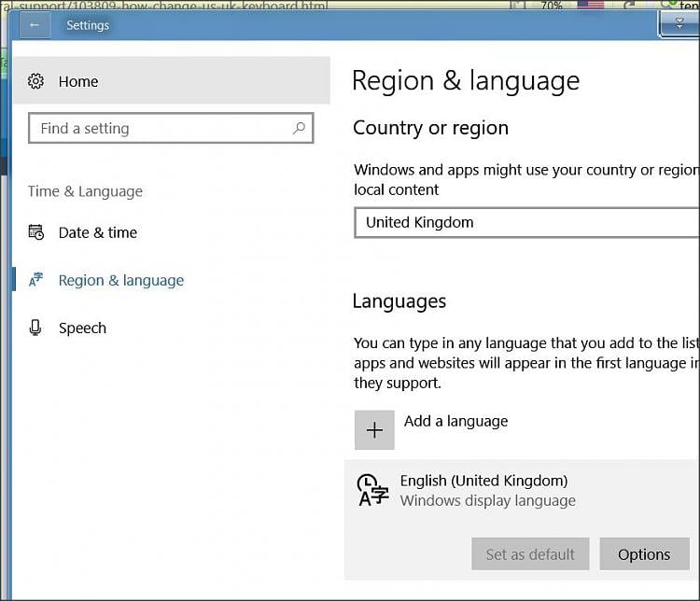This screenshot has width=700, height=601.
Task: Click the plus icon to add language
Action: coord(374,430)
